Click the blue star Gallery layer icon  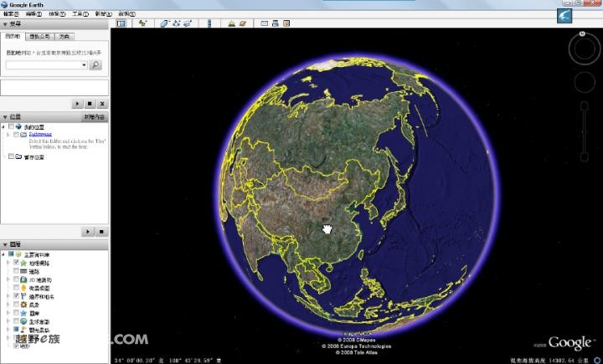click(23, 313)
